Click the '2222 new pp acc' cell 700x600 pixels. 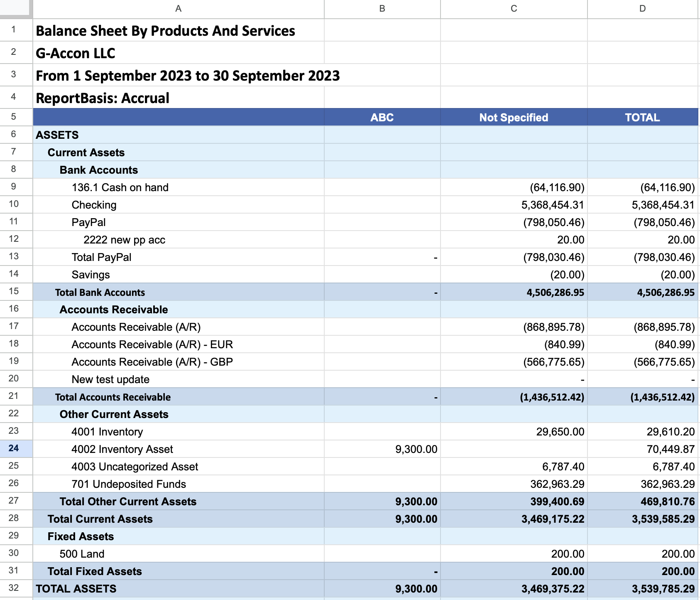coord(179,239)
